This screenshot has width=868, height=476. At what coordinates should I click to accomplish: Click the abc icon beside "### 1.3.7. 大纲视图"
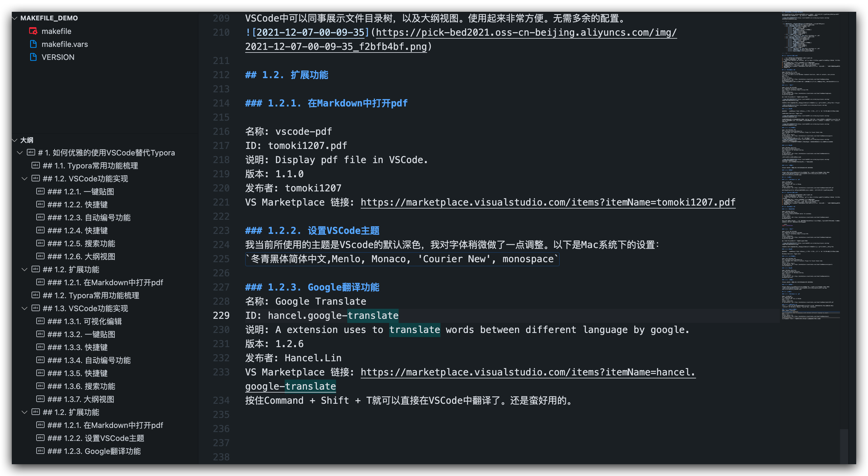coord(40,399)
